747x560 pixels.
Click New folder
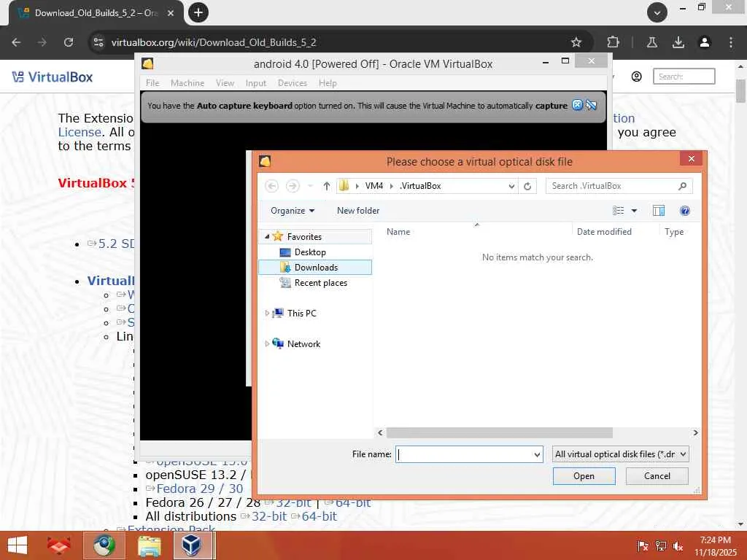[x=358, y=211]
